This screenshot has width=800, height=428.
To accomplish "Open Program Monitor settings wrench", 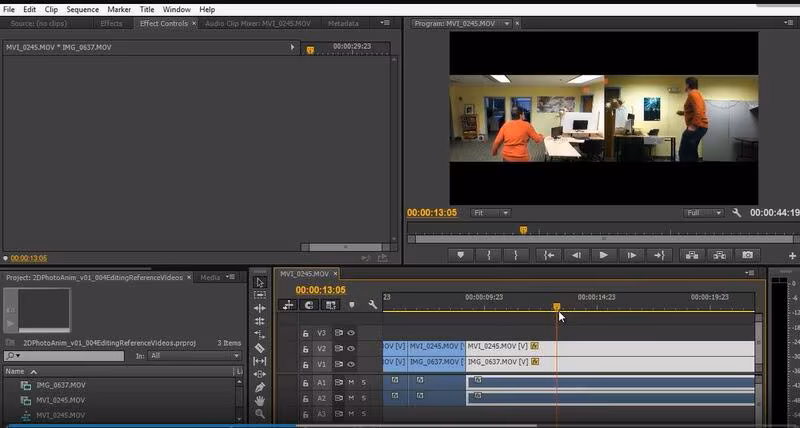I will click(736, 213).
